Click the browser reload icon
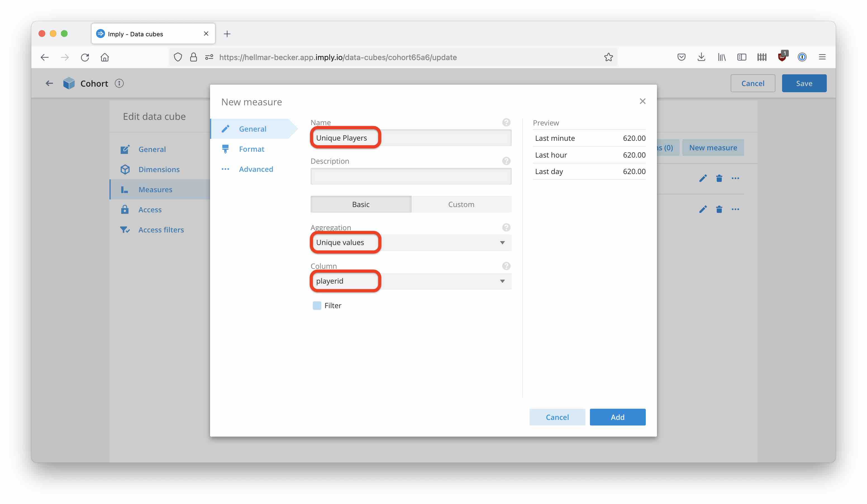 point(85,57)
